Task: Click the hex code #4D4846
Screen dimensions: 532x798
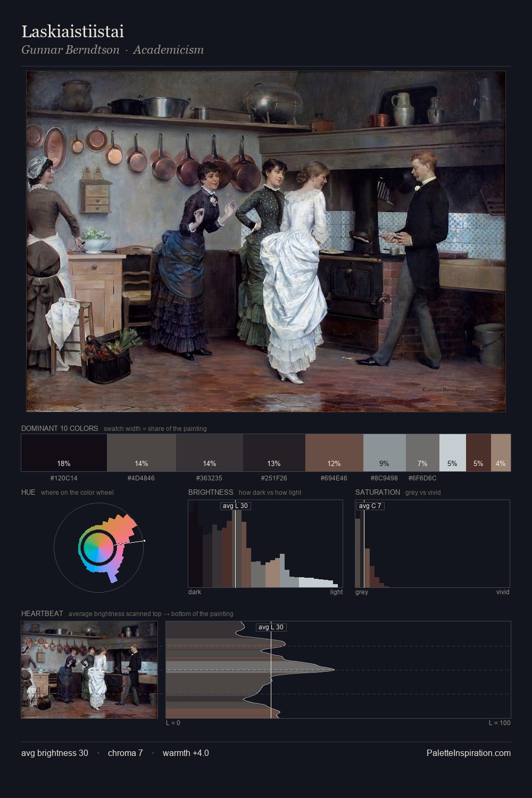Action: coord(142,478)
